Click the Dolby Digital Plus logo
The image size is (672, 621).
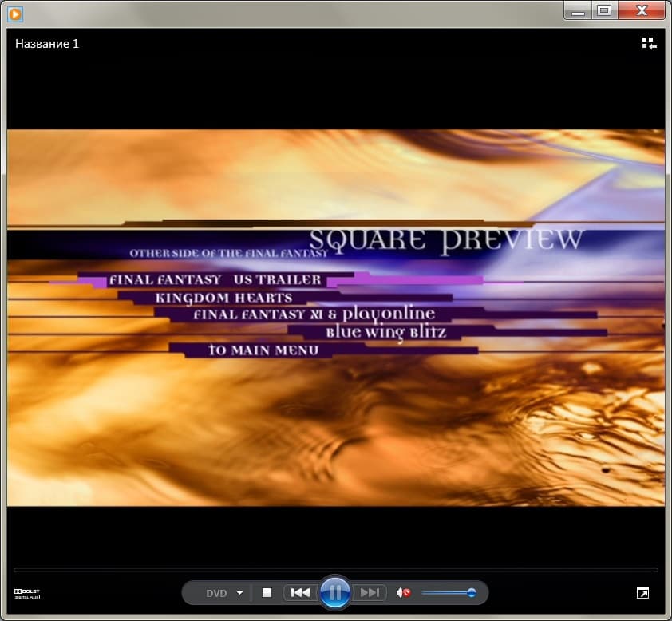coord(27,594)
